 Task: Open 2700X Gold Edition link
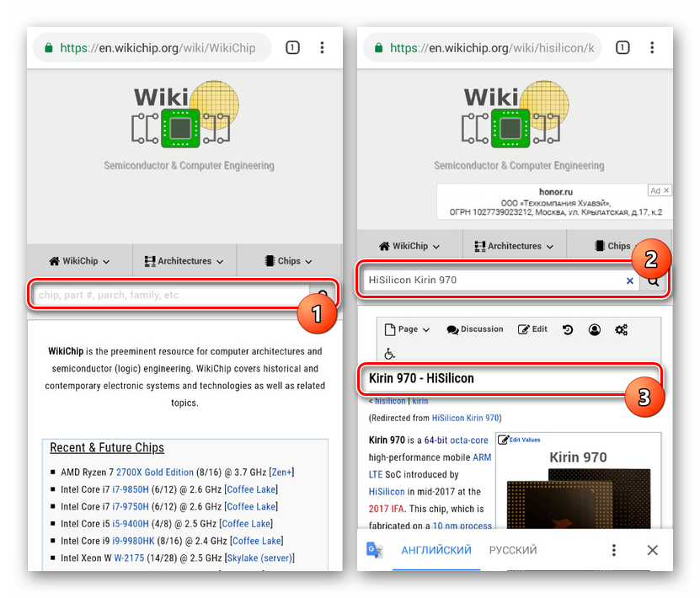[155, 473]
